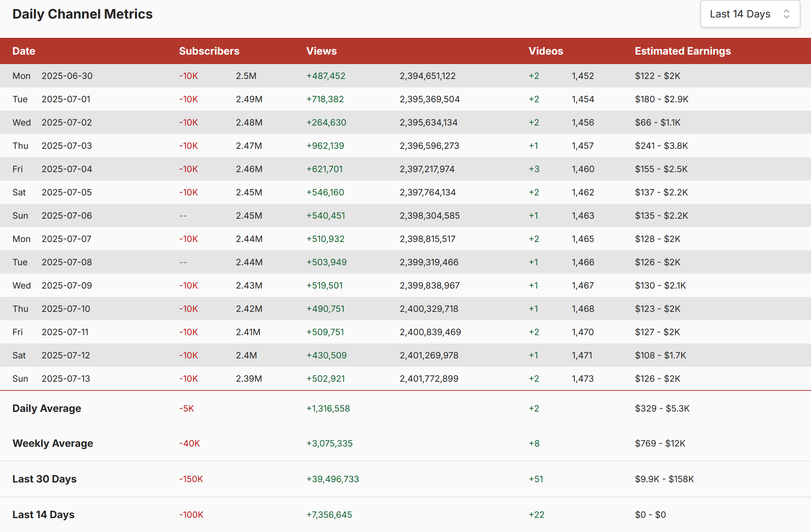Click 30-day views +39,496,733
The width and height of the screenshot is (811, 532).
332,479
